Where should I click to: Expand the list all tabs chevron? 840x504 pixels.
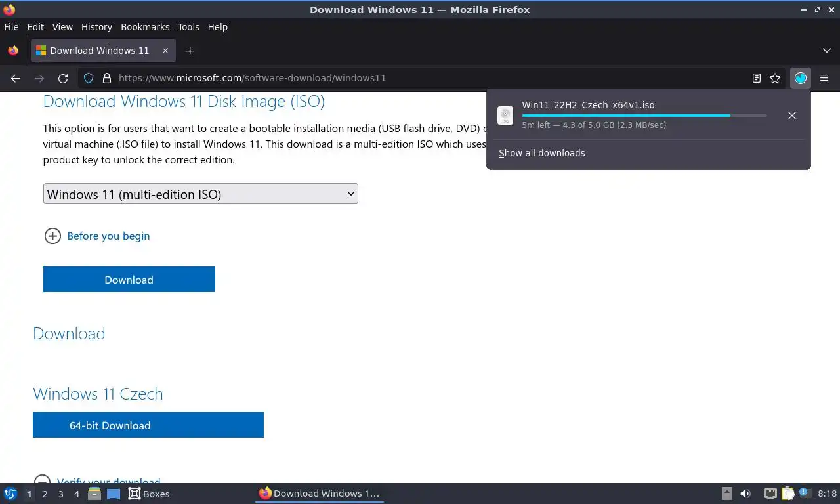826,51
